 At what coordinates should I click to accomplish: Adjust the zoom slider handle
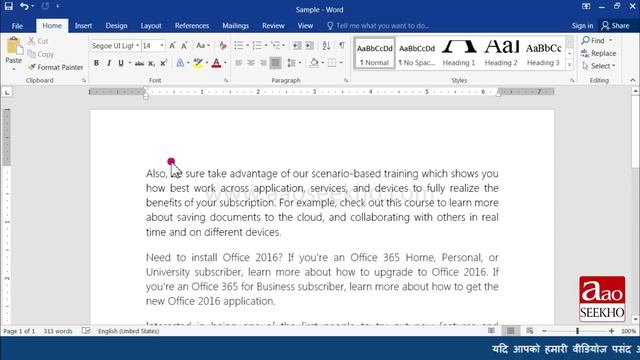click(x=578, y=331)
